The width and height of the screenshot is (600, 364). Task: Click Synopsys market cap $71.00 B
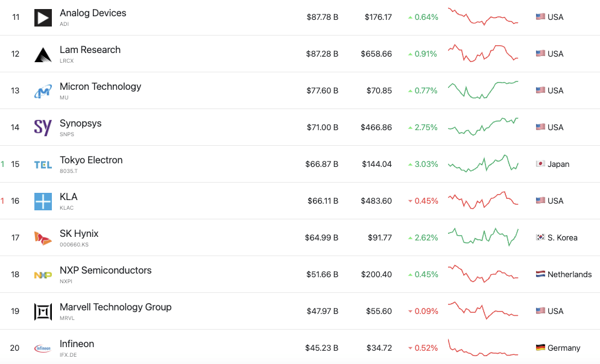point(322,127)
